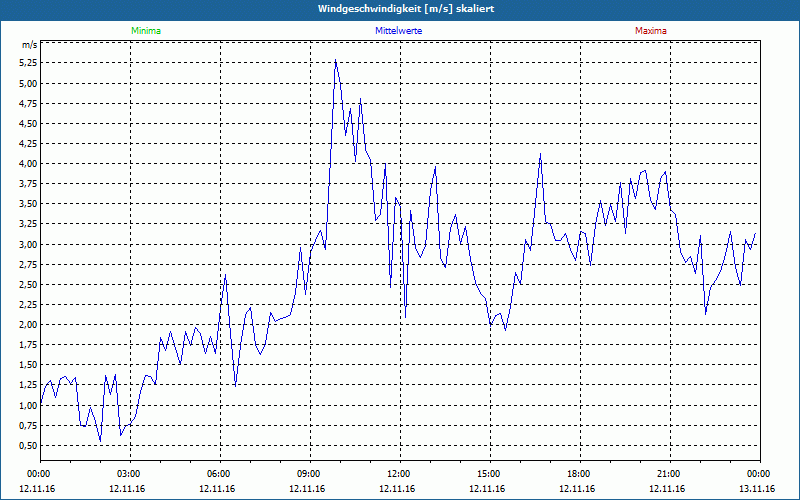Screen dimensions: 800x500
Task: Click the Windgeschwindigkeit chart title
Action: pyautogui.click(x=406, y=9)
